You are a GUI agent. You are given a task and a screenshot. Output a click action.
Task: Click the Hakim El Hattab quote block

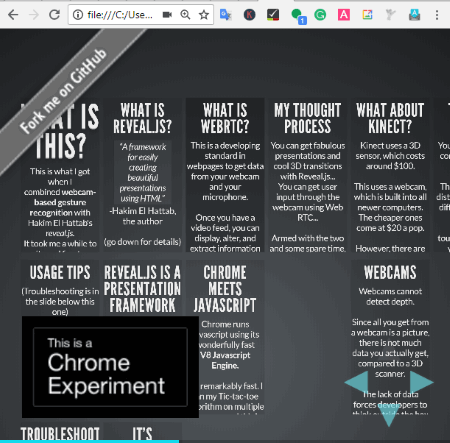click(x=143, y=173)
